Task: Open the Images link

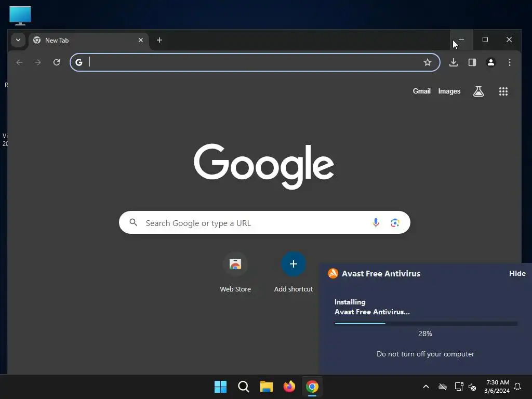Action: (449, 91)
